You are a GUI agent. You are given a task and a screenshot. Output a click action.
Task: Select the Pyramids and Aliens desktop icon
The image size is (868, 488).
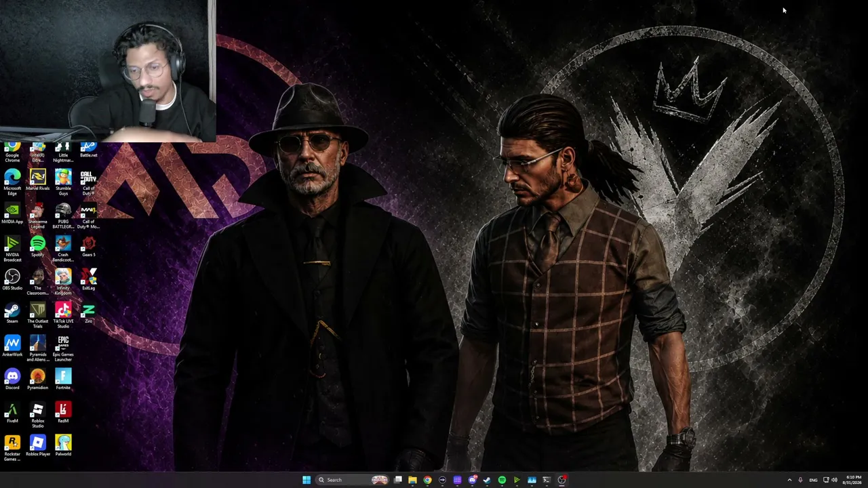click(37, 348)
